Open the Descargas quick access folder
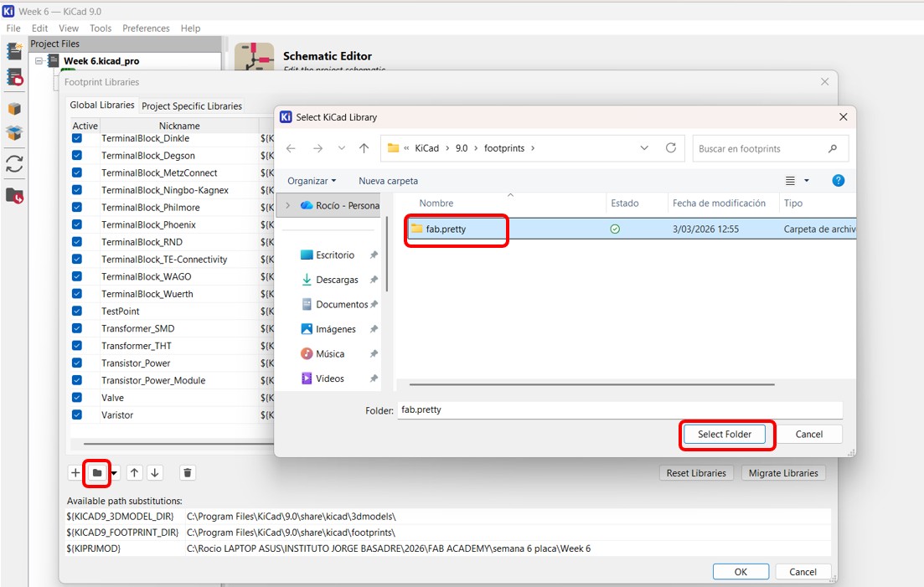Image resolution: width=924 pixels, height=587 pixels. click(337, 280)
